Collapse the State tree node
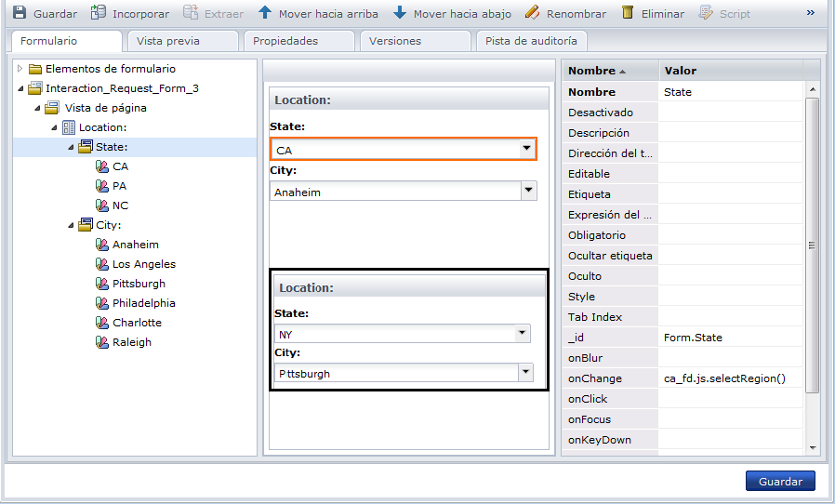The height and width of the screenshot is (504, 835). [71, 147]
